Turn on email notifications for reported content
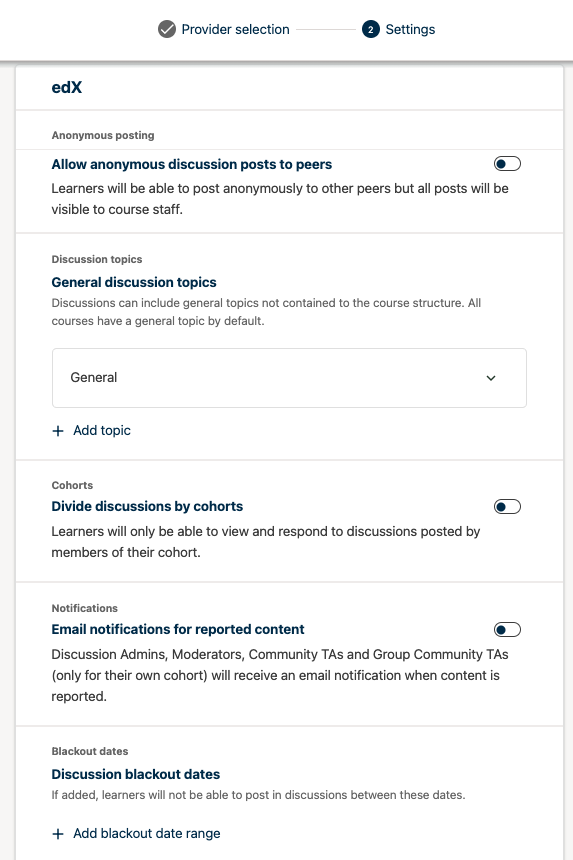This screenshot has height=860, width=573. click(x=507, y=630)
